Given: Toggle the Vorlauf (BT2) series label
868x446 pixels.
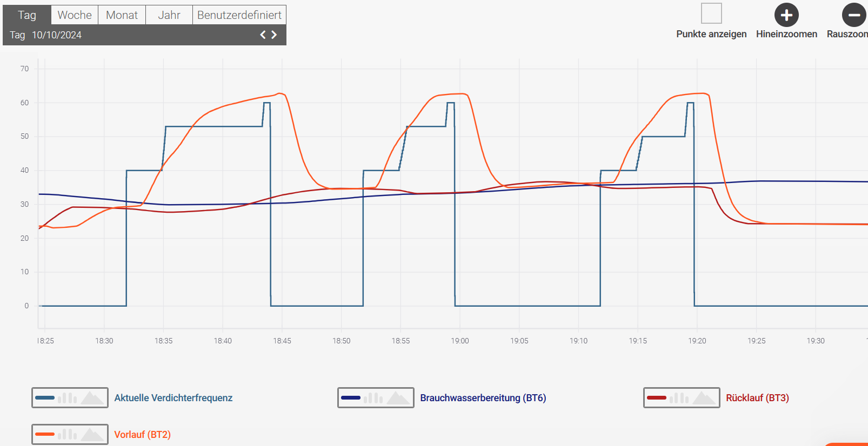Looking at the screenshot, I should [x=142, y=435].
